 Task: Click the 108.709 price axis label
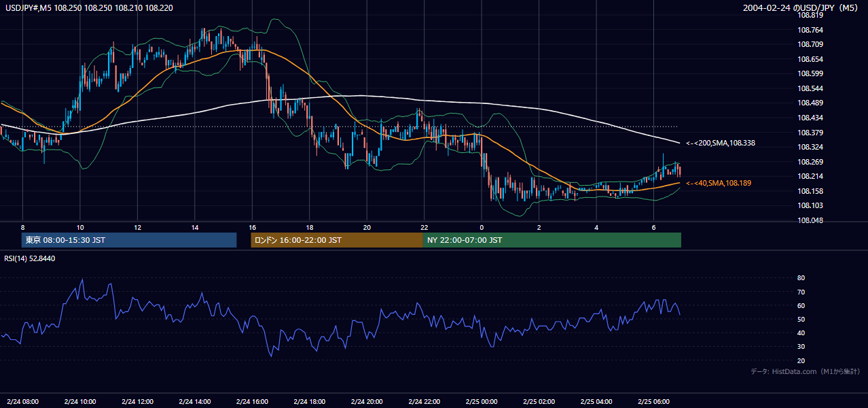[x=810, y=45]
